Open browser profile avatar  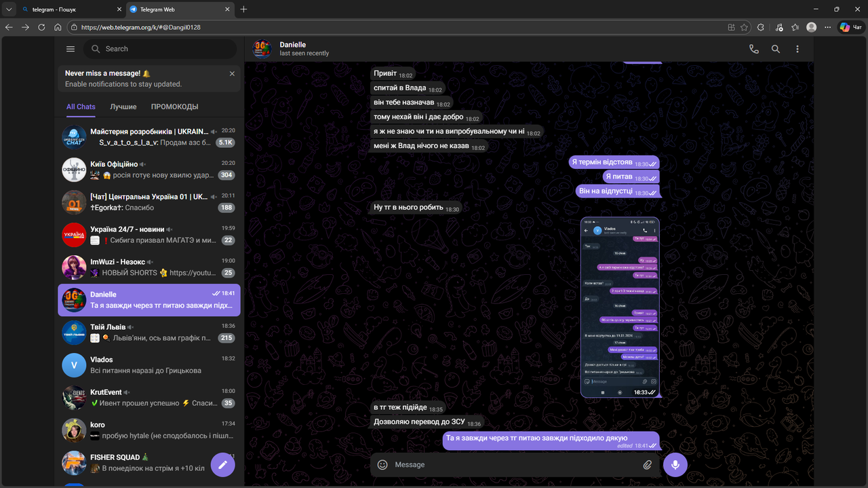pyautogui.click(x=812, y=27)
